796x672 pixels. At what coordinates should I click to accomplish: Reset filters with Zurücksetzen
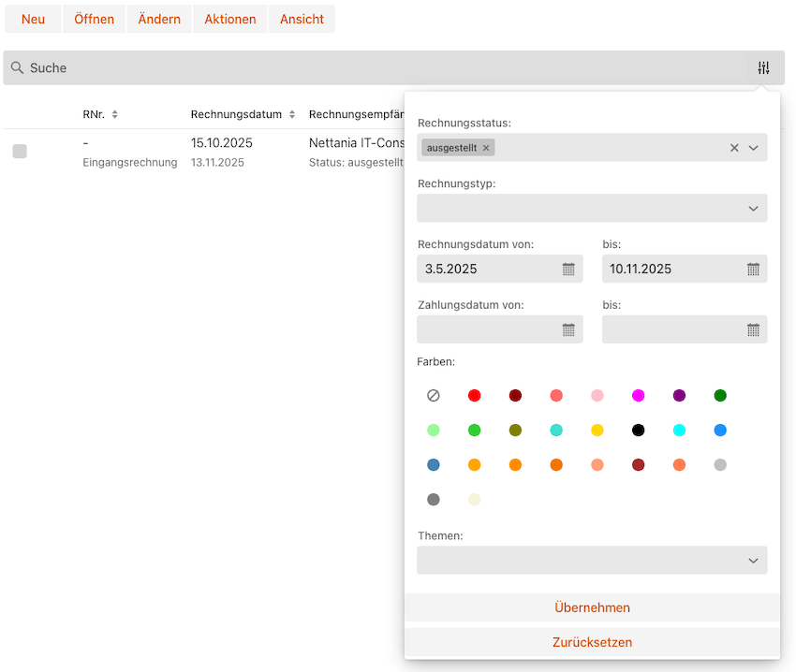click(592, 642)
